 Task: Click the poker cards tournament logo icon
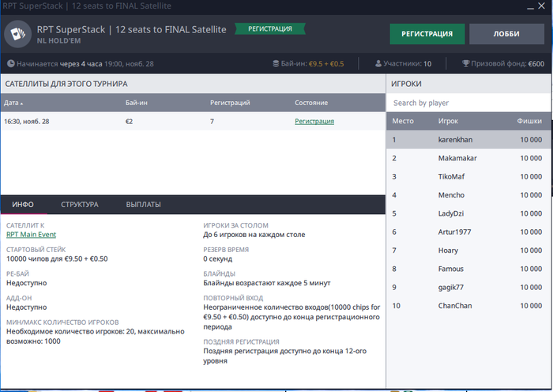[17, 34]
